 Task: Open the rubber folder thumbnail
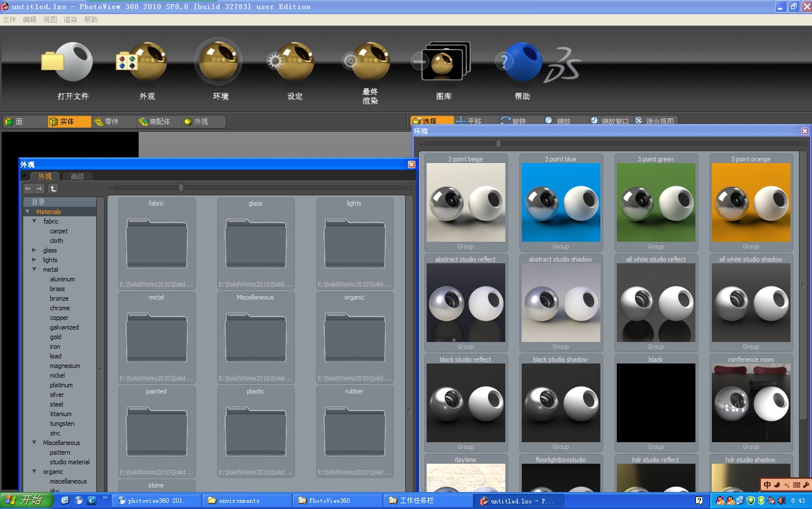[355, 431]
